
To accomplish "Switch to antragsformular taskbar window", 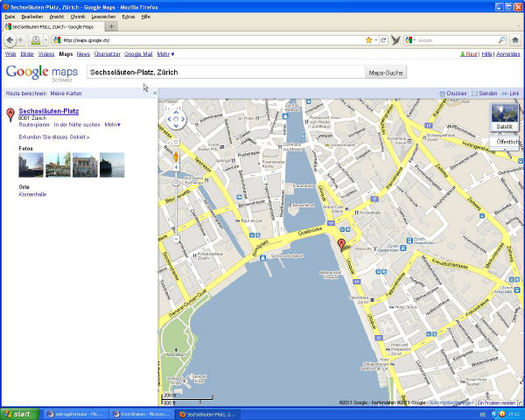I will (x=77, y=414).
